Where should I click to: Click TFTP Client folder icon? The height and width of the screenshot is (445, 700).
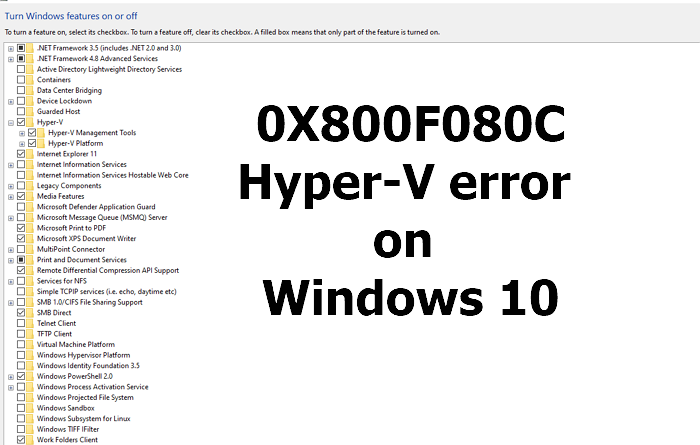(x=30, y=334)
